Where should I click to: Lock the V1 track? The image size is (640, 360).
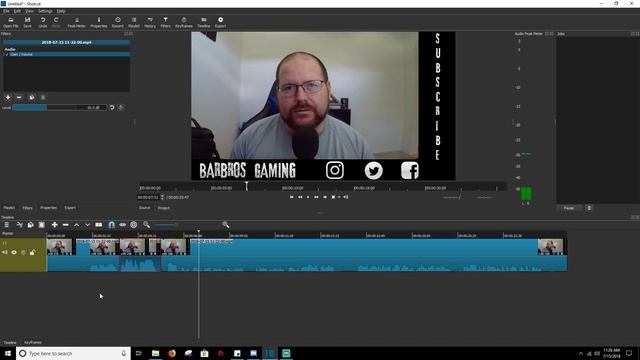pyautogui.click(x=33, y=253)
